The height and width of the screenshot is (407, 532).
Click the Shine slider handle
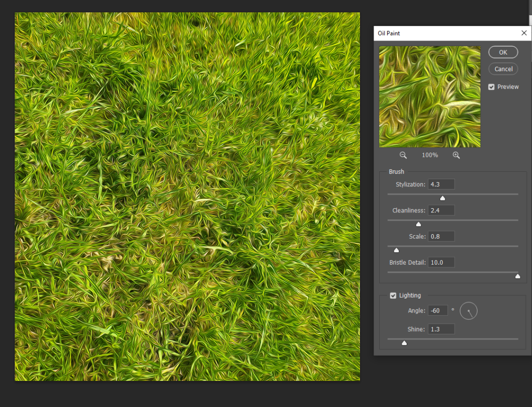[404, 343]
